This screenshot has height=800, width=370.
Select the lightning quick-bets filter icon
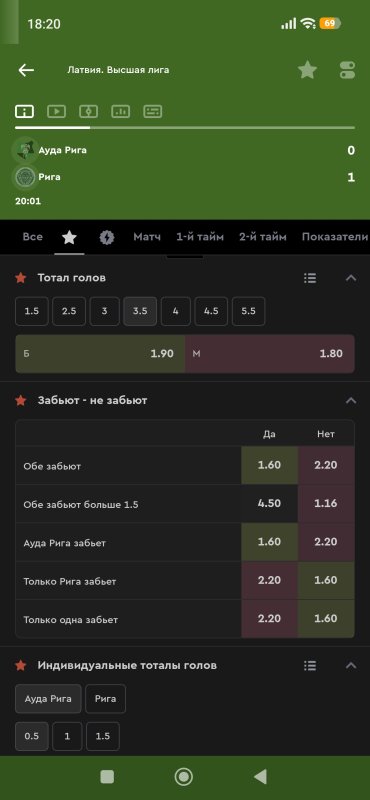[x=107, y=237]
